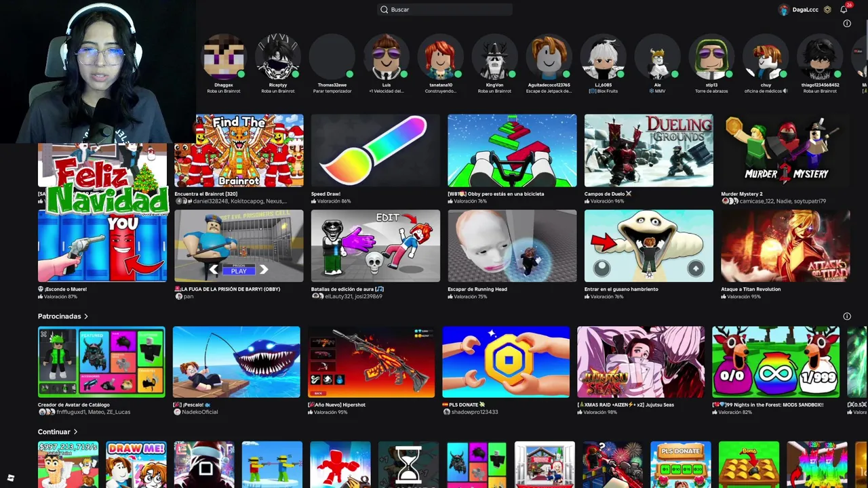Open DRAW ME! game in Continuar row
This screenshot has height=488, width=868.
click(x=136, y=465)
